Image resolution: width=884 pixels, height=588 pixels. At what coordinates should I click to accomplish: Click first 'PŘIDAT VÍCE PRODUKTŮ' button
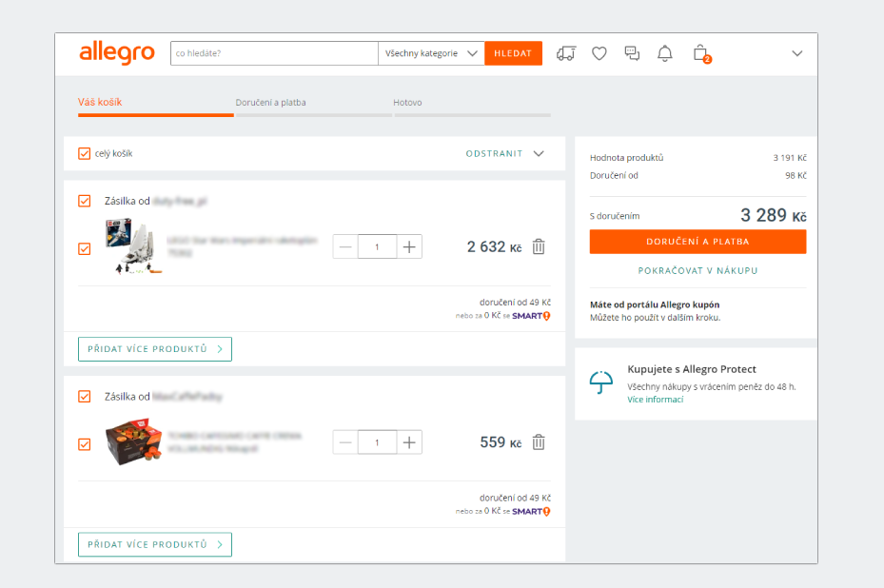pos(155,349)
